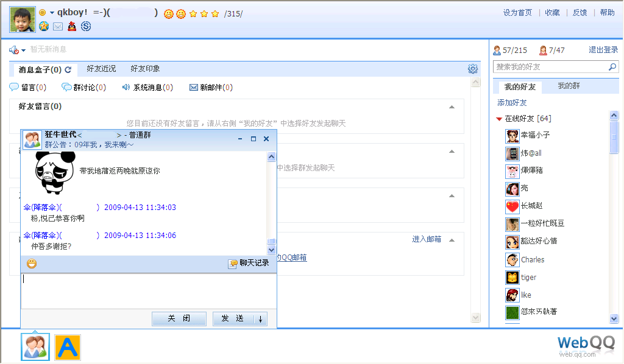Open send options arrow beside 发送
The image size is (624, 364).
point(260,319)
